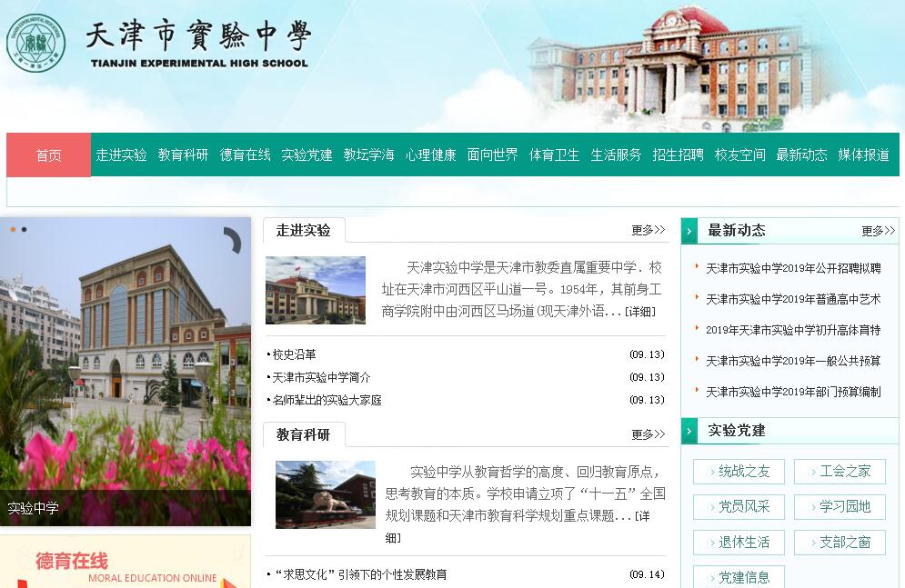Expand 更多>> in the 走进实验 section

(648, 231)
